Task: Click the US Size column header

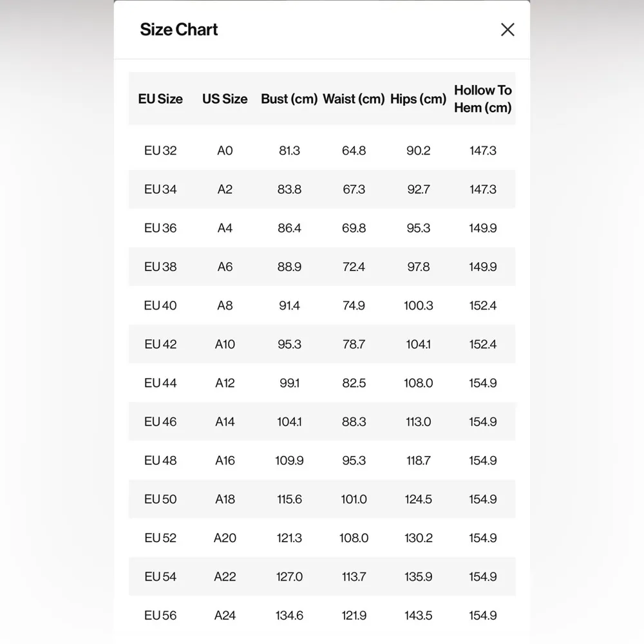Action: pos(225,99)
